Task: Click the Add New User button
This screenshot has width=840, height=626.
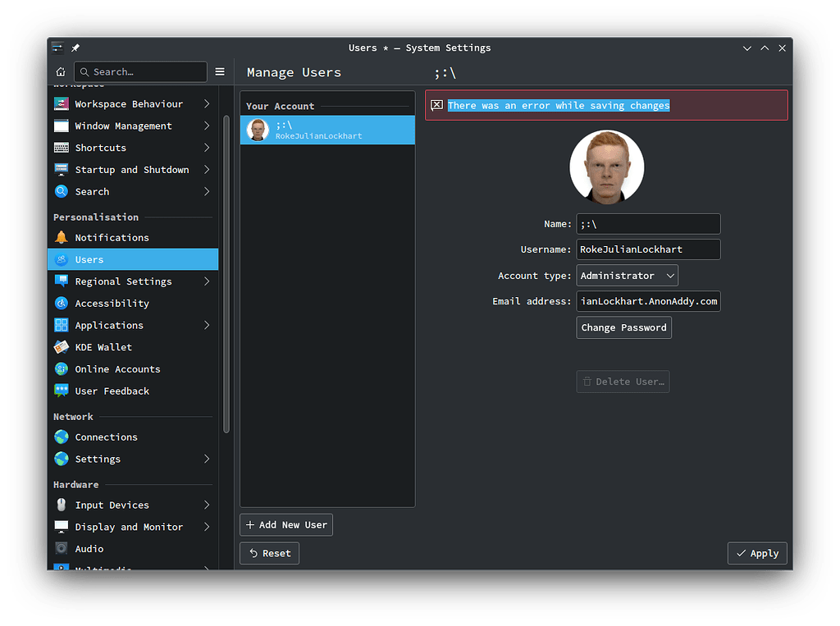Action: click(286, 525)
